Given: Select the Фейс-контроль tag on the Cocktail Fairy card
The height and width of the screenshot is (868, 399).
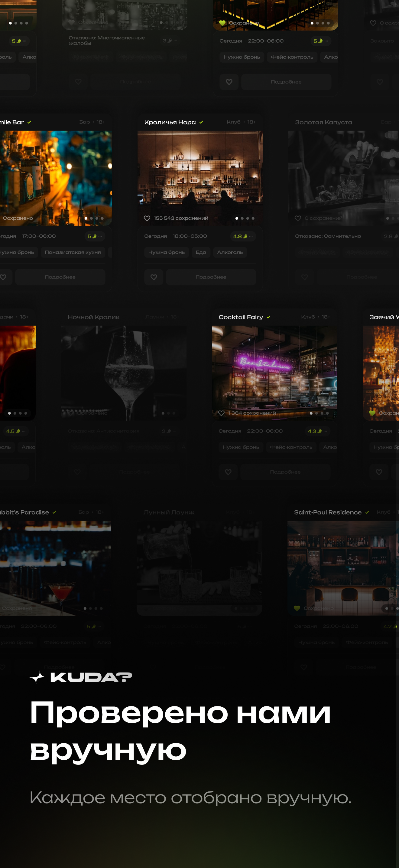Looking at the screenshot, I should pos(291,447).
